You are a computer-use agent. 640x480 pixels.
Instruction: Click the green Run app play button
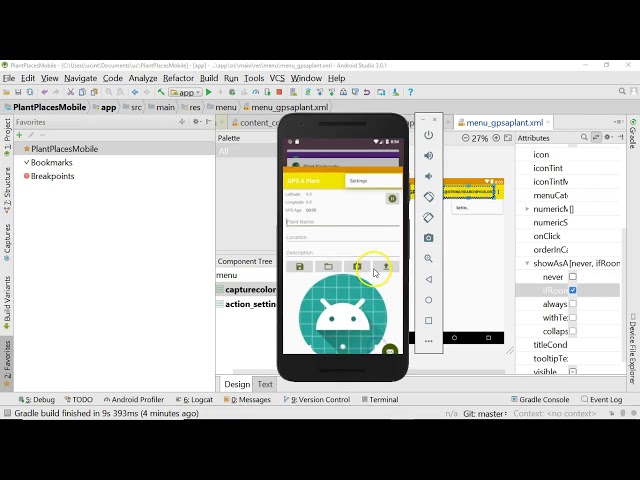(x=209, y=92)
